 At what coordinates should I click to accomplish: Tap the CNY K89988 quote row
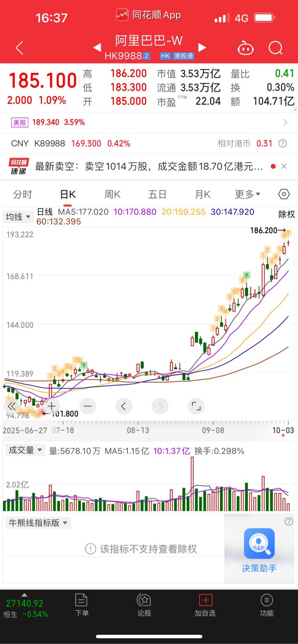(149, 143)
